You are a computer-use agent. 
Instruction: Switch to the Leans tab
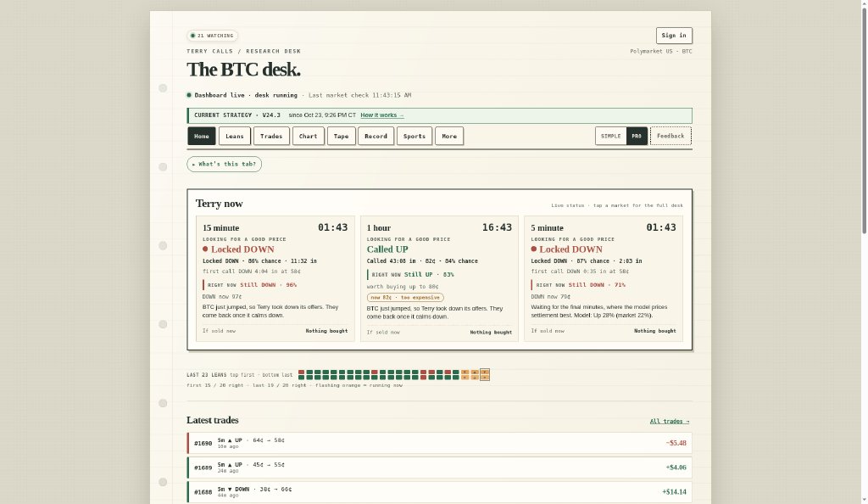(x=235, y=137)
